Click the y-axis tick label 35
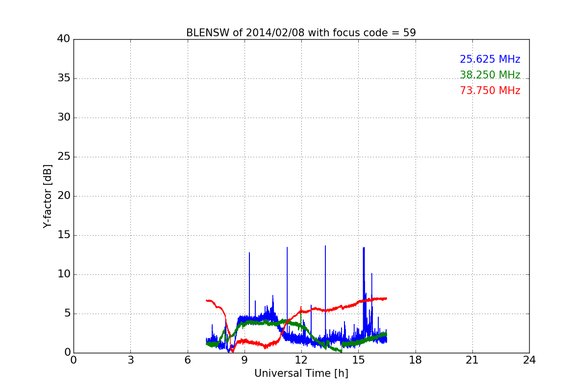The width and height of the screenshot is (588, 392). tap(64, 78)
